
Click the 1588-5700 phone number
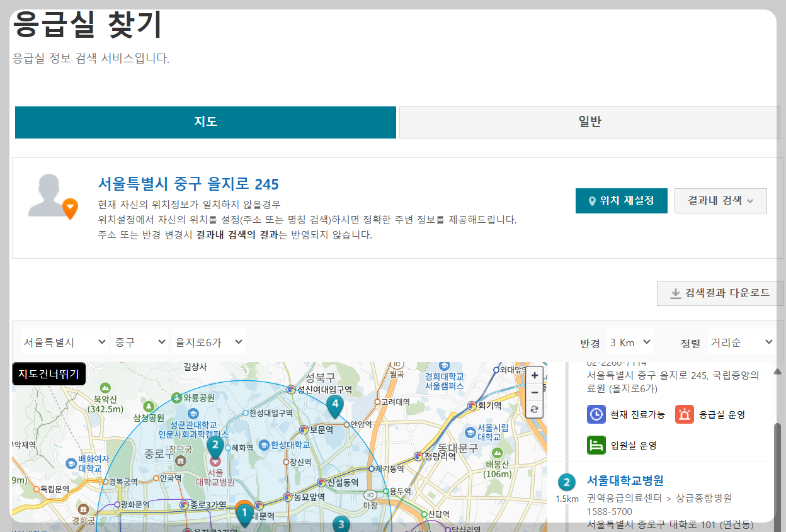pyautogui.click(x=610, y=512)
